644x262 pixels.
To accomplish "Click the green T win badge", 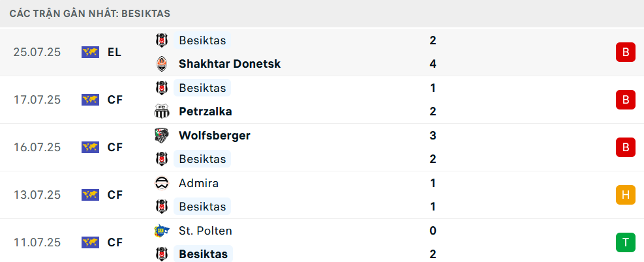I will [626, 242].
